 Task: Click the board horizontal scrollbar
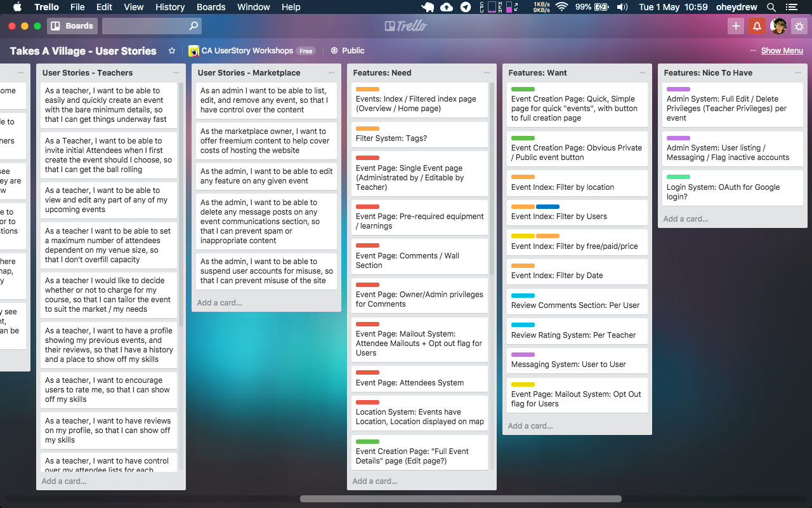click(461, 499)
